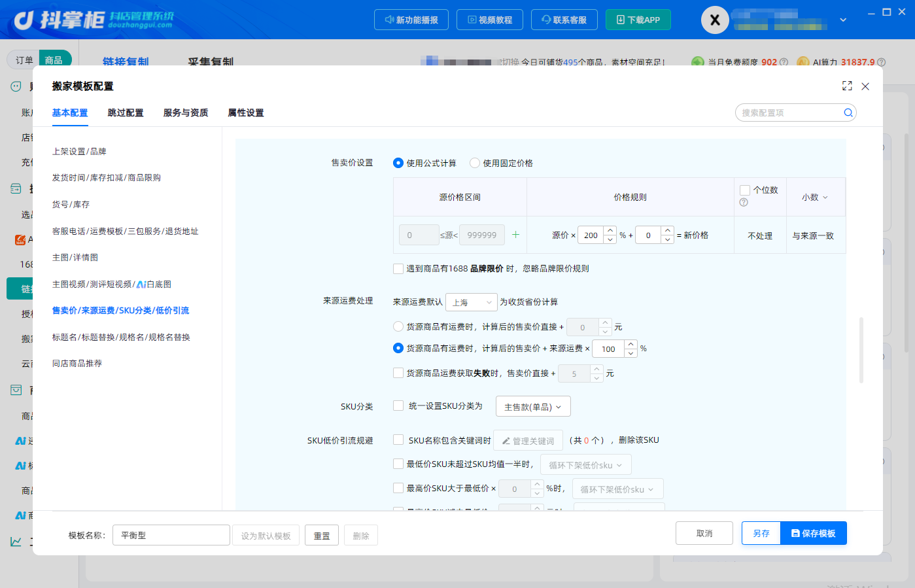This screenshot has width=915, height=588.
Task: Click the AI算力 help icon
Action: tap(881, 62)
